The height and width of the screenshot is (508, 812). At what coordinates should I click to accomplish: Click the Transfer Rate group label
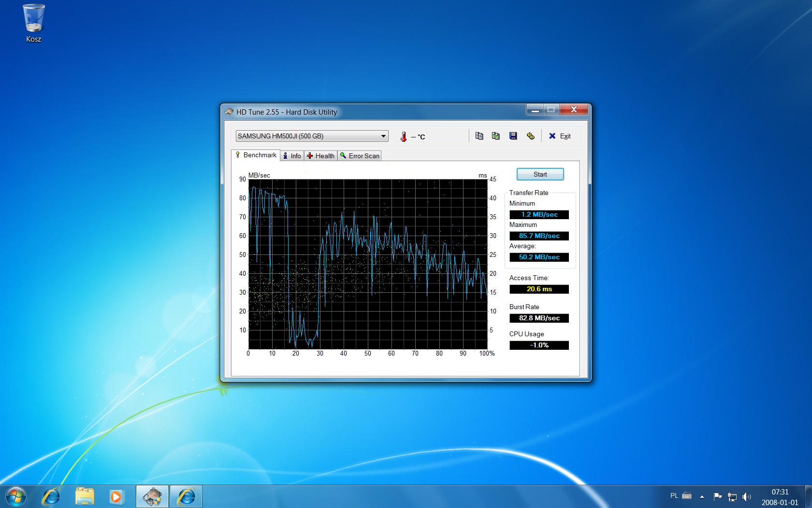pos(529,193)
